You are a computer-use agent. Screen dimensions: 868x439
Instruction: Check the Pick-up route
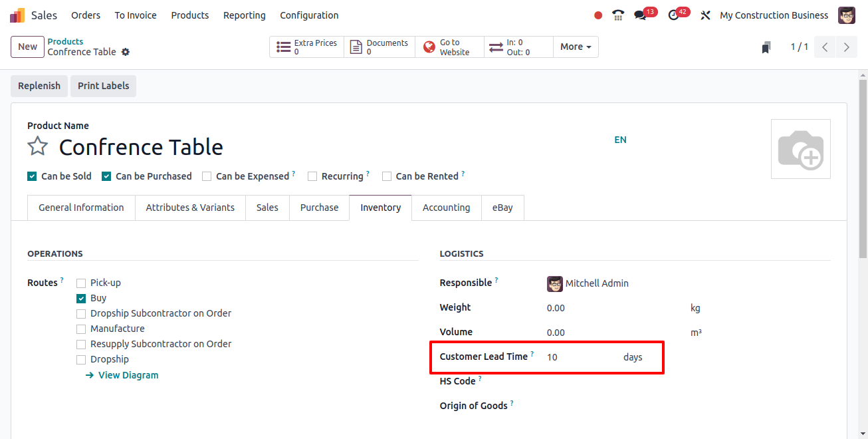point(81,283)
